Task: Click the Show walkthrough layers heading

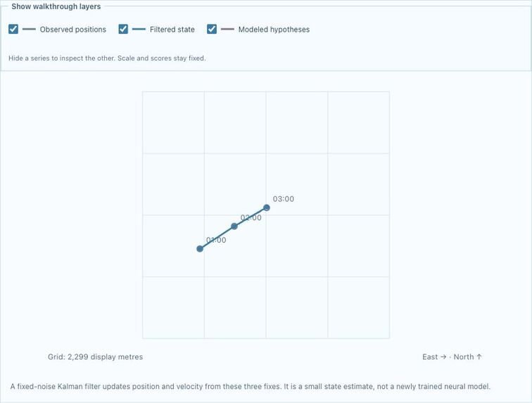Action: (56, 6)
